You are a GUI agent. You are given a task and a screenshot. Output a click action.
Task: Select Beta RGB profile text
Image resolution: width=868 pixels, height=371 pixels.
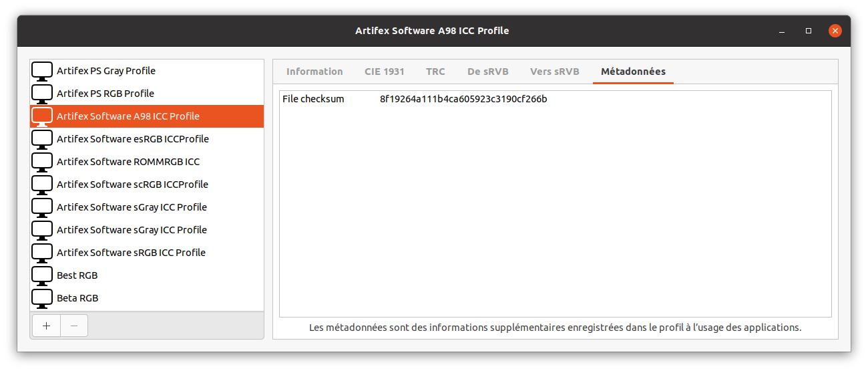tap(77, 298)
